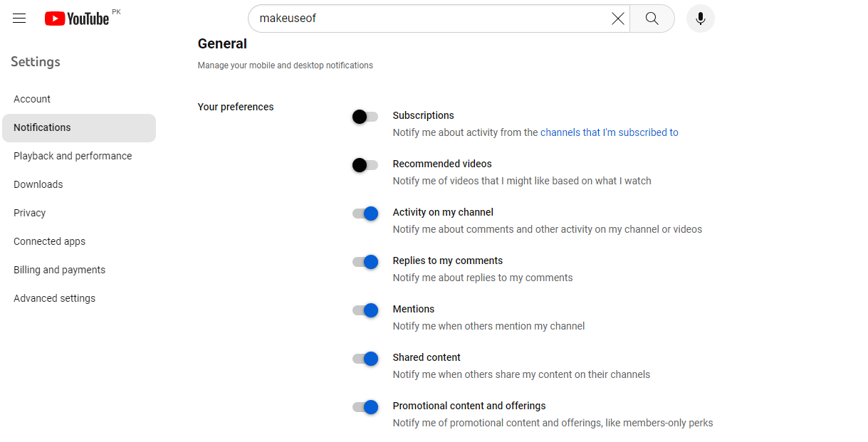
Task: Start voice search with the microphone icon
Action: point(700,19)
